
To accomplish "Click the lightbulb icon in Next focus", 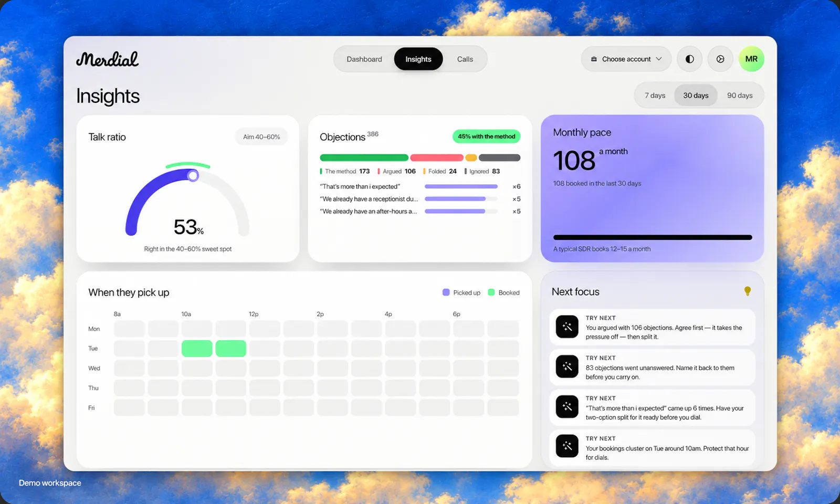I will 748,291.
